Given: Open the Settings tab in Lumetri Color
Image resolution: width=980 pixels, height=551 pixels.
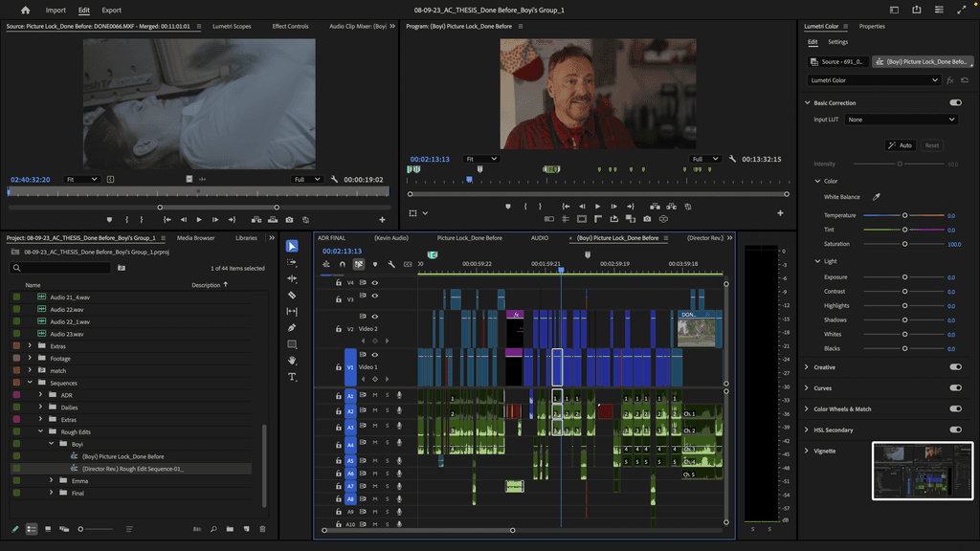Looking at the screenshot, I should coord(837,42).
